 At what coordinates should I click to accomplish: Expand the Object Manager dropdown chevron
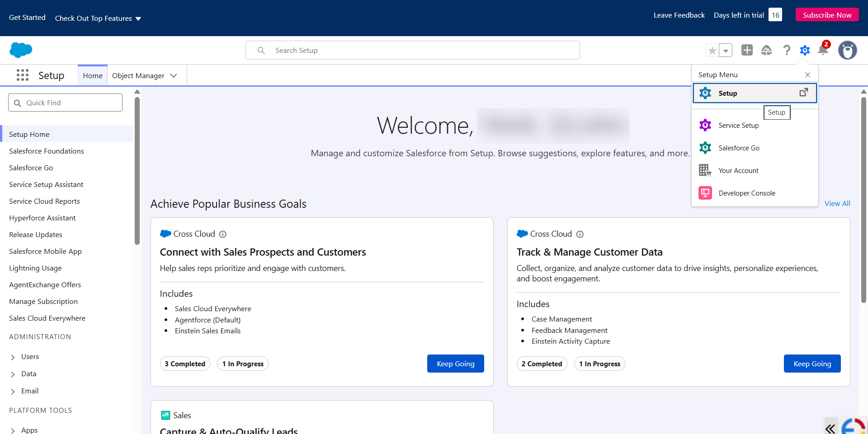[x=174, y=76]
